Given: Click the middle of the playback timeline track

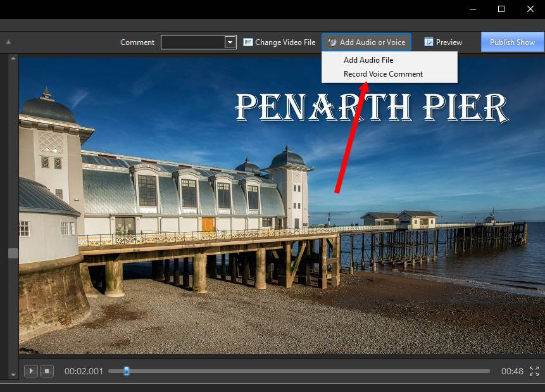Looking at the screenshot, I should point(299,371).
